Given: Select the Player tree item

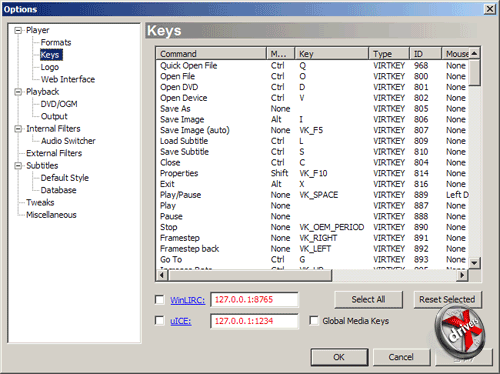Looking at the screenshot, I should click(x=38, y=30).
